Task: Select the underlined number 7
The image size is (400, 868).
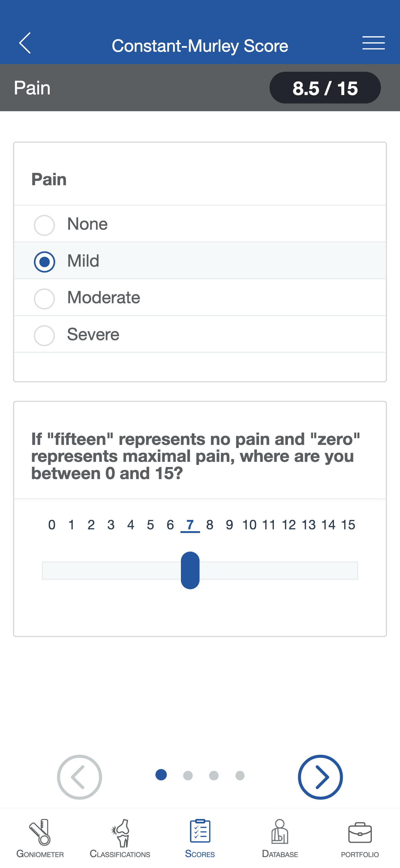Action: (190, 524)
